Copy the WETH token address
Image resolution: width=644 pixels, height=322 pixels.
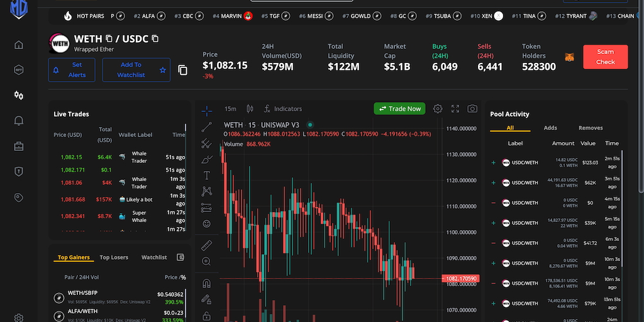(x=109, y=38)
